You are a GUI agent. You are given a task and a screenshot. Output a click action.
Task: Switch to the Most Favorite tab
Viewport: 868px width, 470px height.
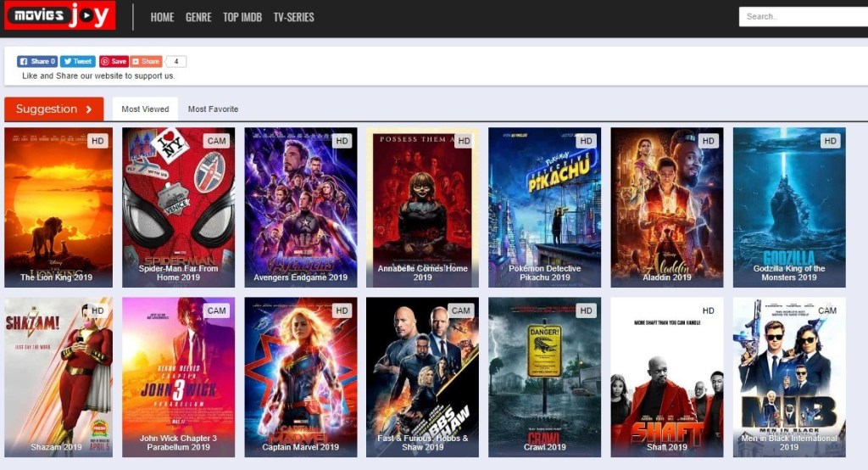(213, 109)
